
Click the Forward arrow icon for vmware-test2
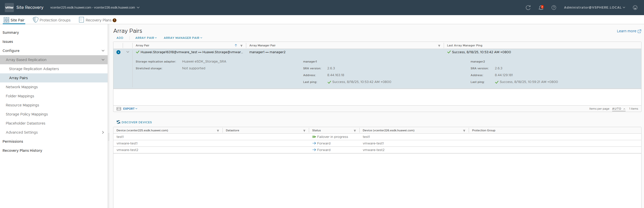314,150
